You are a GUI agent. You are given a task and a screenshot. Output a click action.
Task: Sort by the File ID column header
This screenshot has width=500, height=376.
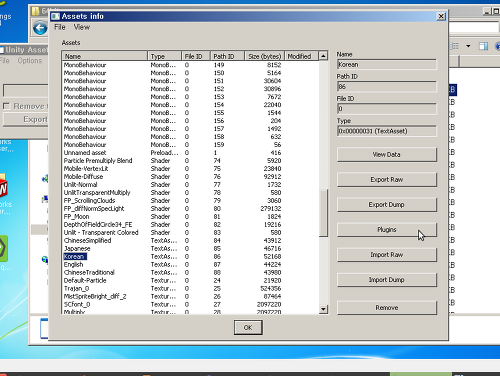coord(196,56)
